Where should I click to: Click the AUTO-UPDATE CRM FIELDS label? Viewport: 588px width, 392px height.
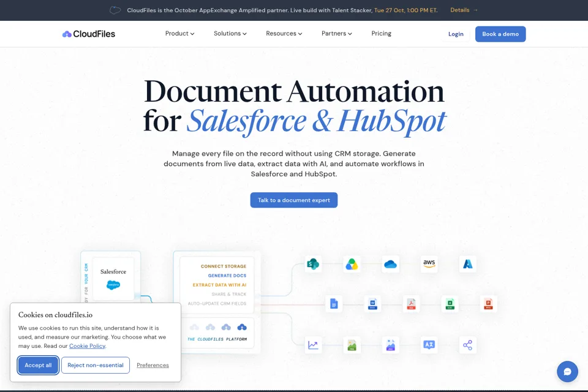217,303
